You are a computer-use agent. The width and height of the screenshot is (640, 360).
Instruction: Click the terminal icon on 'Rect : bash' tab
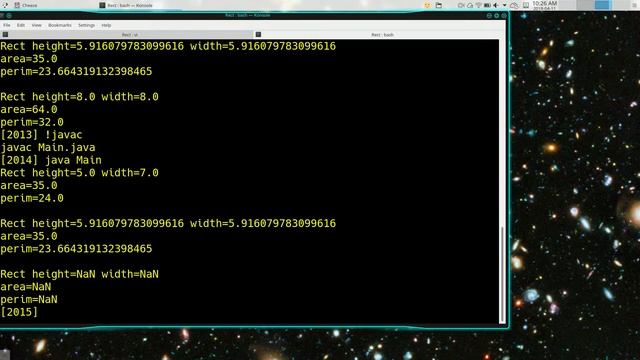258,35
